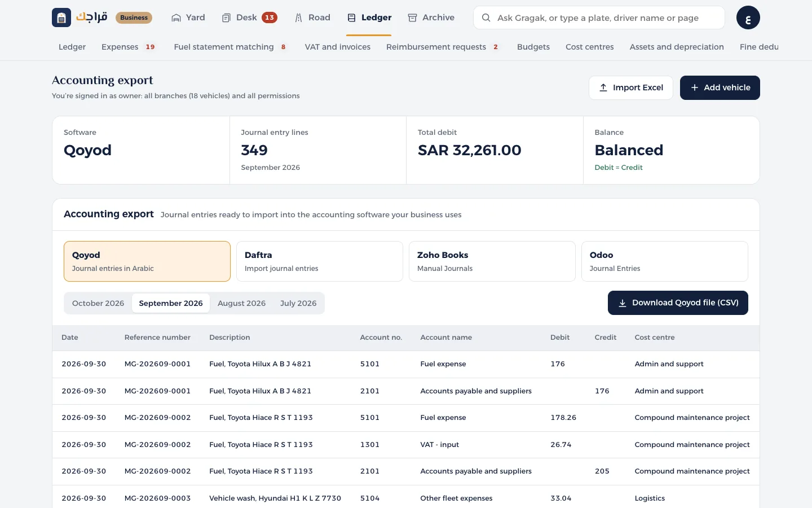Click the Business plan badge
The image size is (812, 508).
[x=134, y=17]
